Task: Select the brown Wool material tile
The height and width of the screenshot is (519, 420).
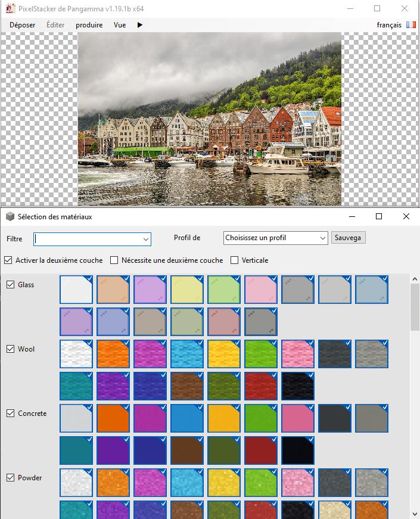Action: (187, 386)
